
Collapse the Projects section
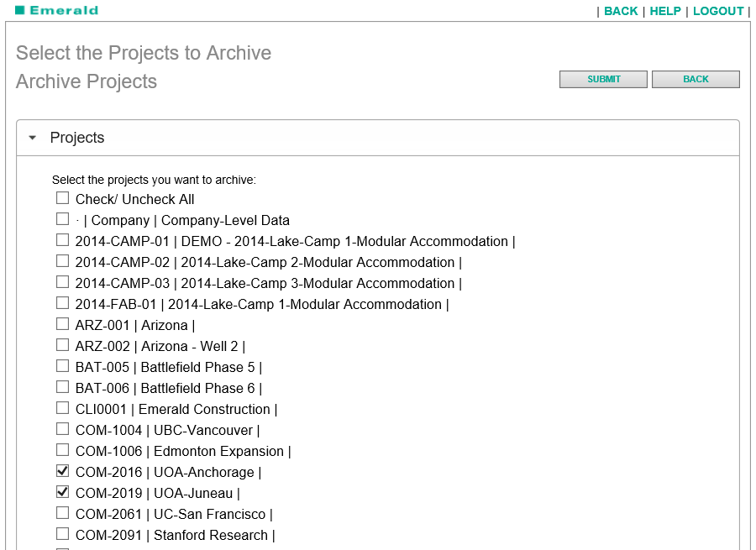pos(32,137)
